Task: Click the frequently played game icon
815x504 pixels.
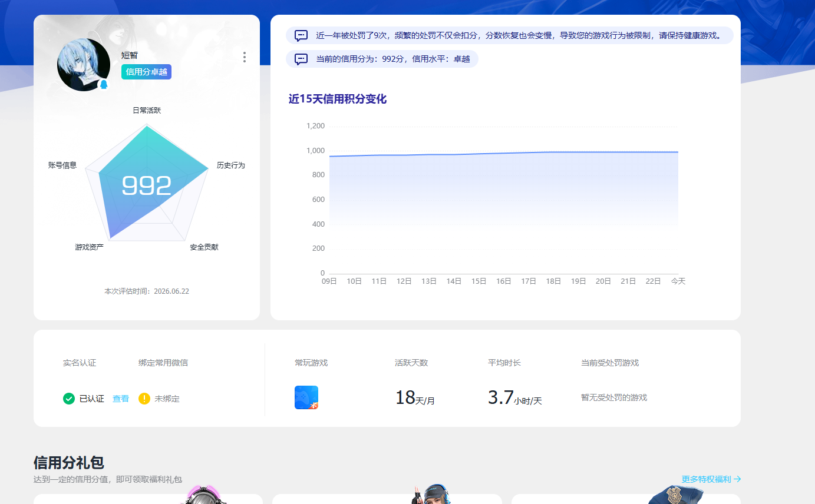Action: point(306,397)
